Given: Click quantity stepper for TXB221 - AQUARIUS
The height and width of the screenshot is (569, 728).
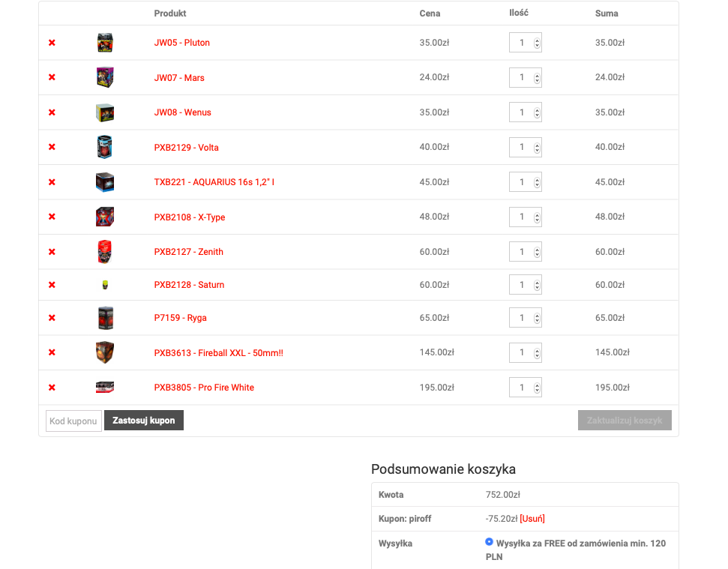Looking at the screenshot, I should (x=537, y=182).
